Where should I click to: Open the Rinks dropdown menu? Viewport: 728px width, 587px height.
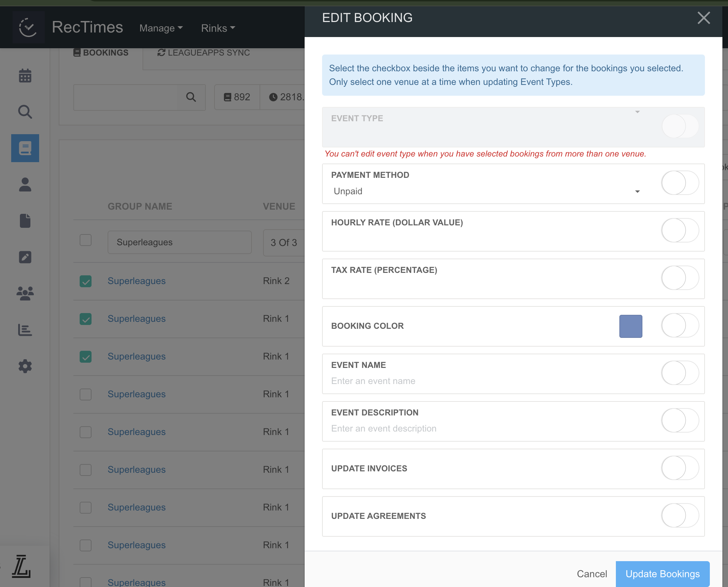pos(218,28)
